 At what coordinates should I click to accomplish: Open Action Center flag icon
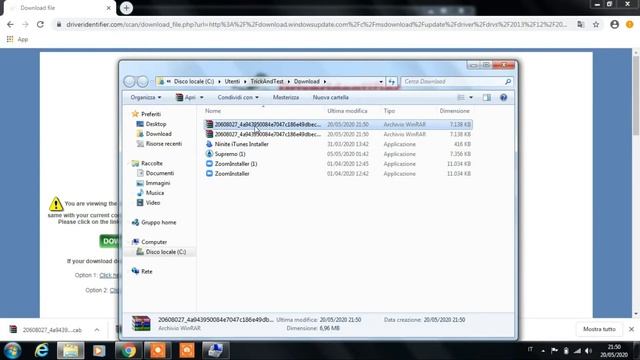point(554,351)
